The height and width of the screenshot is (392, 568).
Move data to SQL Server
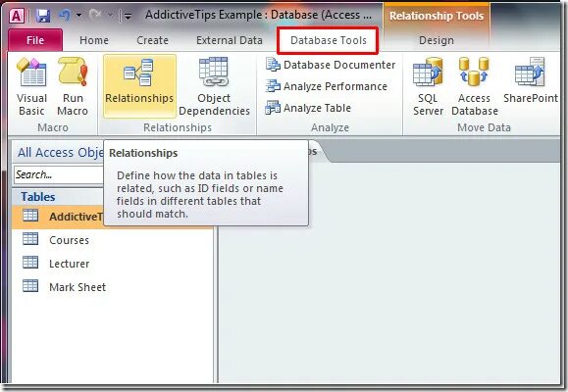(x=428, y=86)
